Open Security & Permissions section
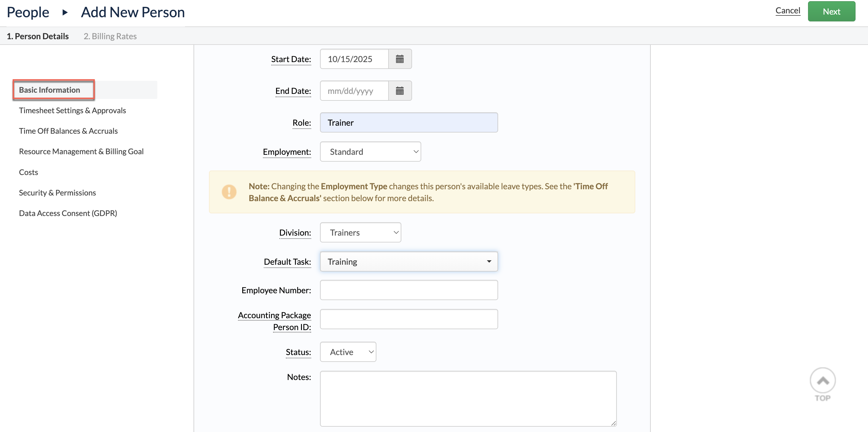 coord(57,193)
